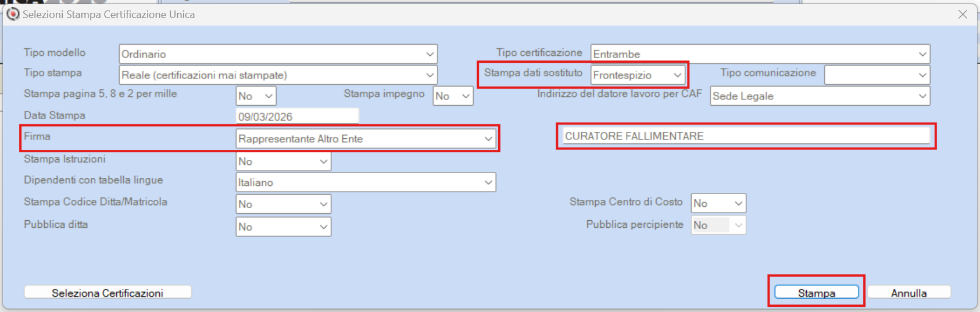Image resolution: width=980 pixels, height=312 pixels.
Task: Expand the Stampa Centro di Costo dropdown
Action: [718, 203]
